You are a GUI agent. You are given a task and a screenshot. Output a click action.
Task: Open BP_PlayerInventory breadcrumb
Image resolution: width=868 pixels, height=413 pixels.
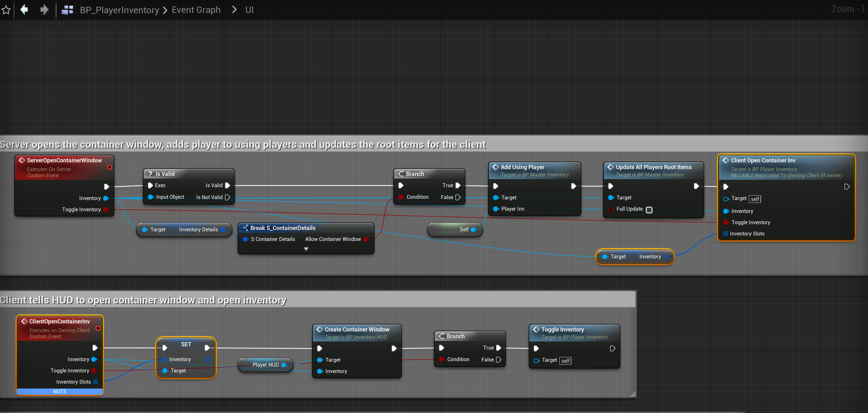(119, 10)
